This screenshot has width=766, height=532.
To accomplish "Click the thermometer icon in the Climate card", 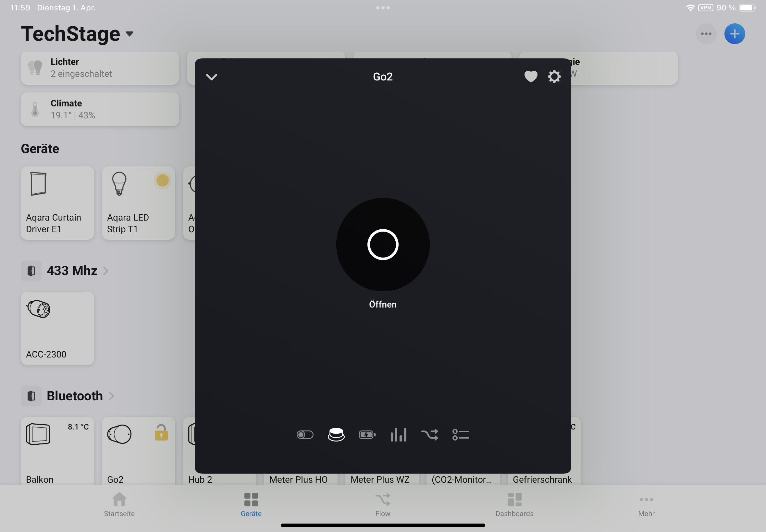I will (x=35, y=109).
